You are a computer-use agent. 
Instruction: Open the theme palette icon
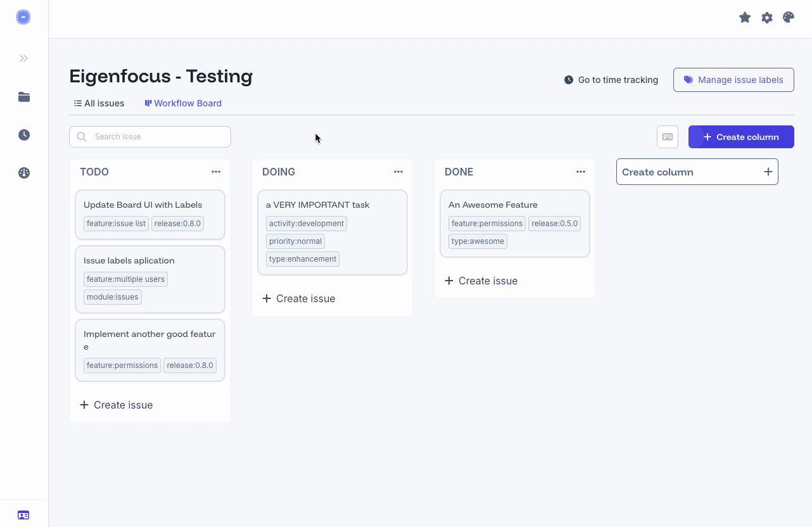789,18
